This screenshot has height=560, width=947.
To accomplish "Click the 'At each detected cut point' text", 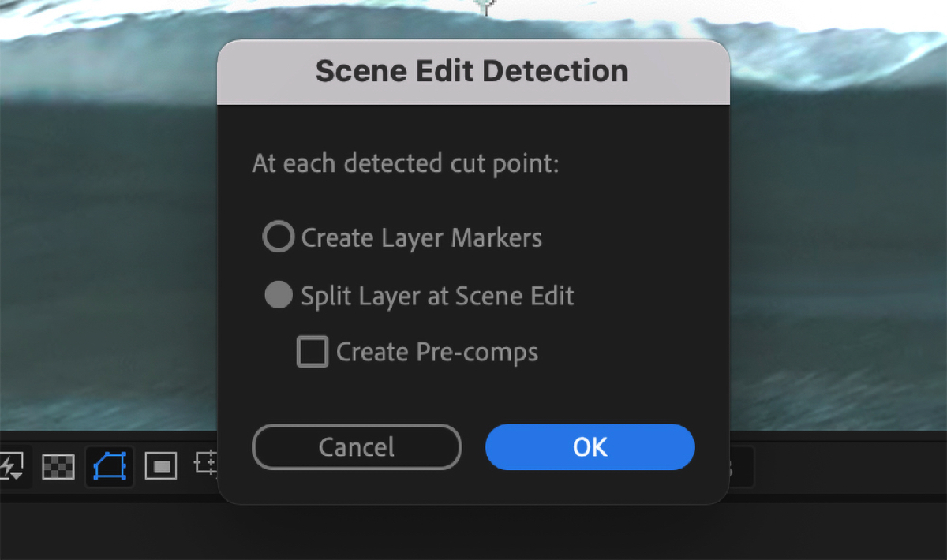I will [406, 164].
